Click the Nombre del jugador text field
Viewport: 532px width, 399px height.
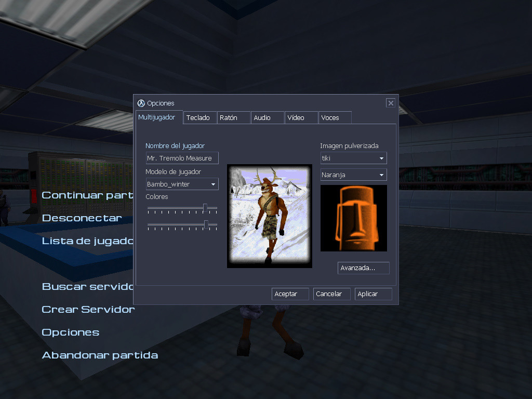182,157
